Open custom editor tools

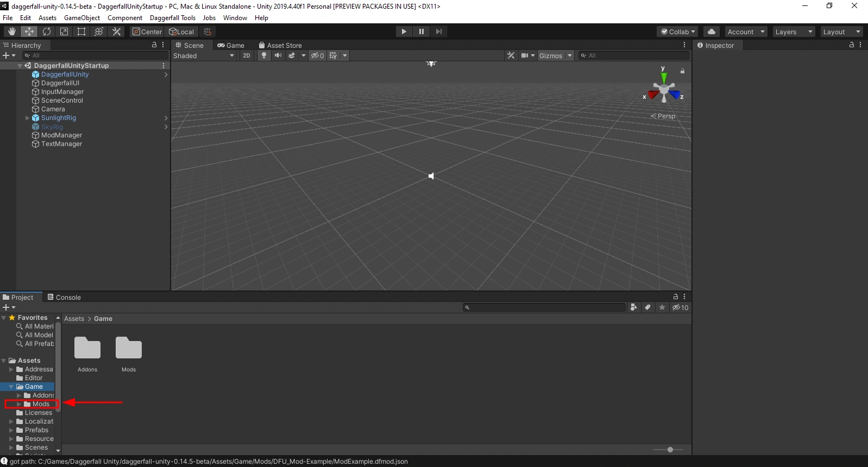[116, 31]
